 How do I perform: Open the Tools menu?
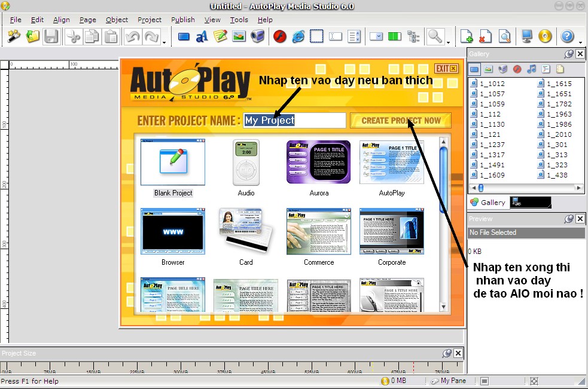pyautogui.click(x=239, y=20)
